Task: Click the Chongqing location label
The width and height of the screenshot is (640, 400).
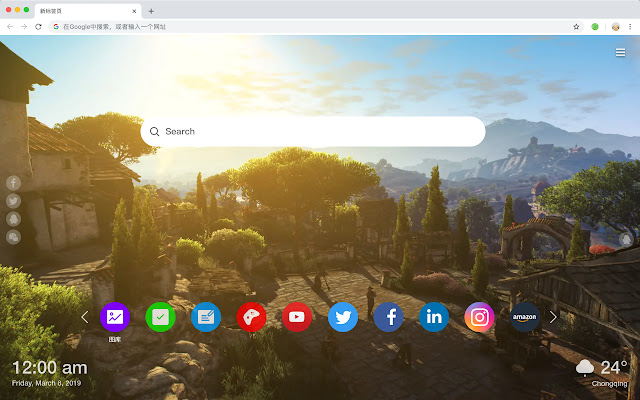Action: coord(609,384)
